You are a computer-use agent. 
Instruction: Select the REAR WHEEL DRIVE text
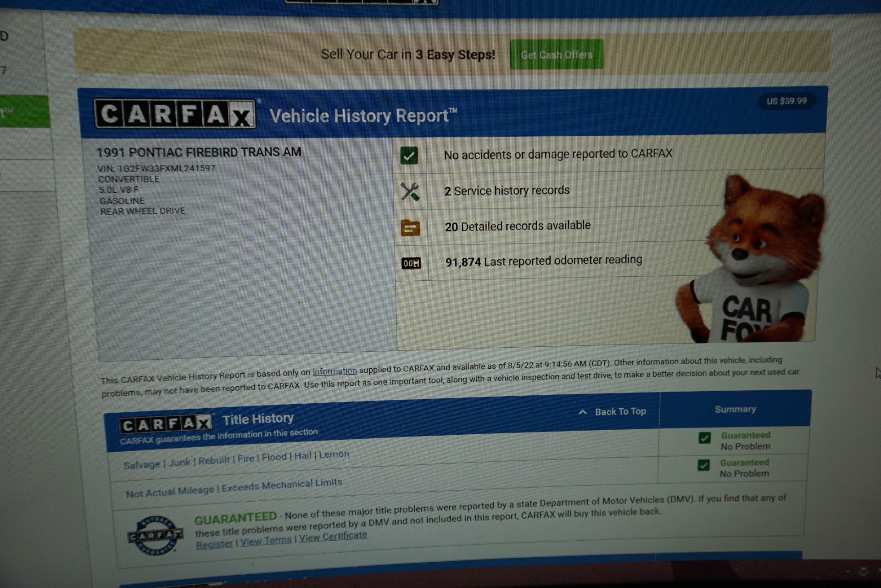(x=143, y=211)
